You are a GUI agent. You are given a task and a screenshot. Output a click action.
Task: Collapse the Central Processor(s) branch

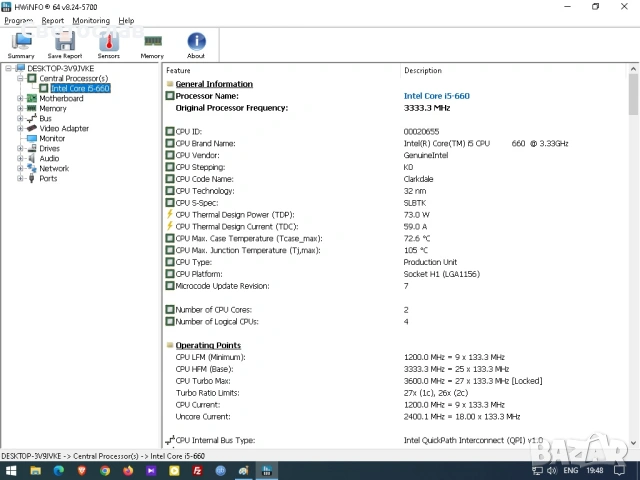(x=20, y=78)
